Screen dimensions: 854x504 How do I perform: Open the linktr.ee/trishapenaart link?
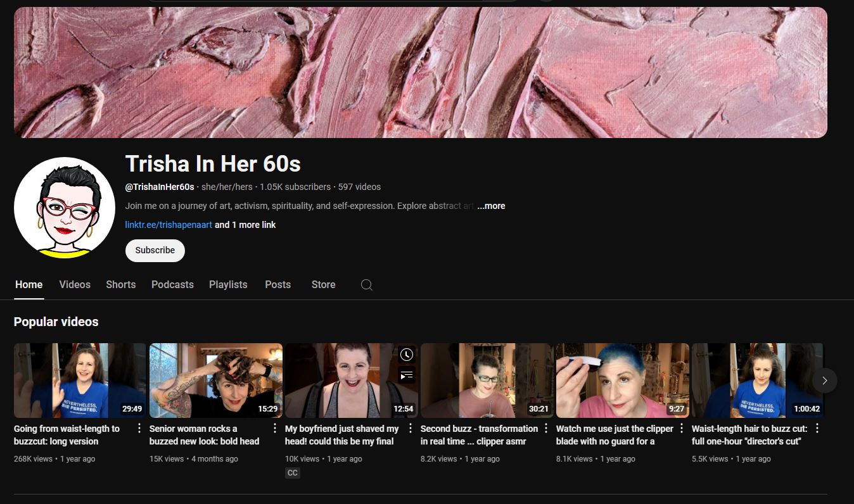point(169,225)
